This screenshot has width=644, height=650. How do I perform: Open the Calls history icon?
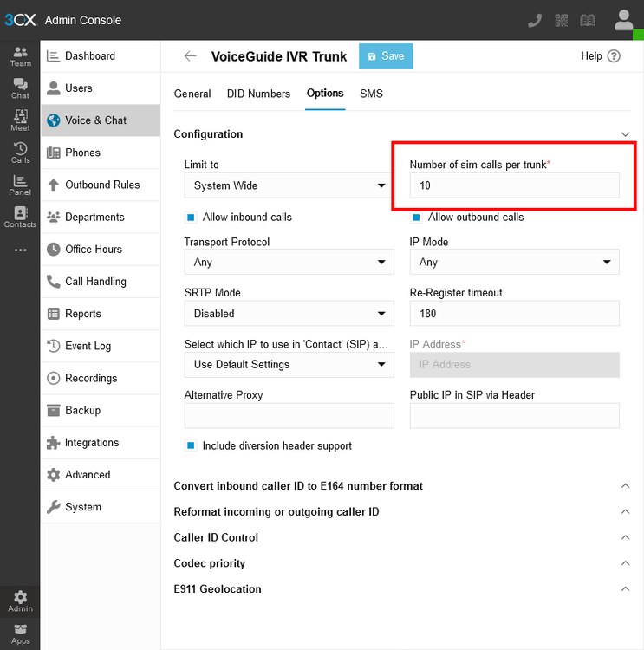click(x=20, y=153)
